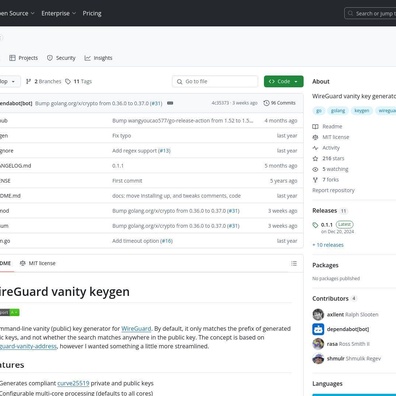This screenshot has height=396, width=396.
Task: Open the Projects tab
Action: (24, 58)
